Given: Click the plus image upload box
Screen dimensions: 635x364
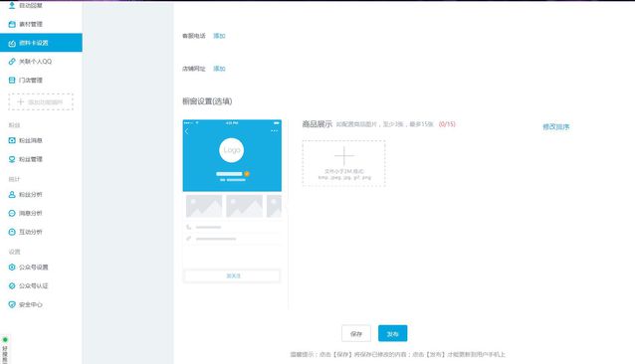Looking at the screenshot, I should [343, 163].
